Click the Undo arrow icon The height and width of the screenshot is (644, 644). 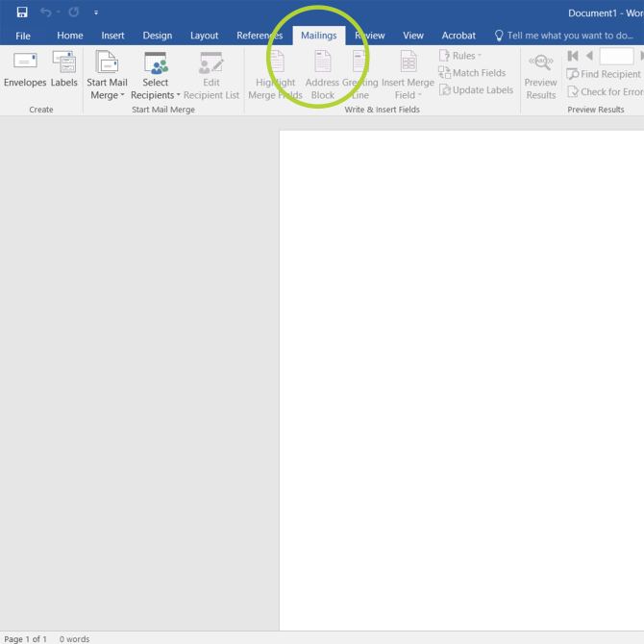tap(45, 12)
